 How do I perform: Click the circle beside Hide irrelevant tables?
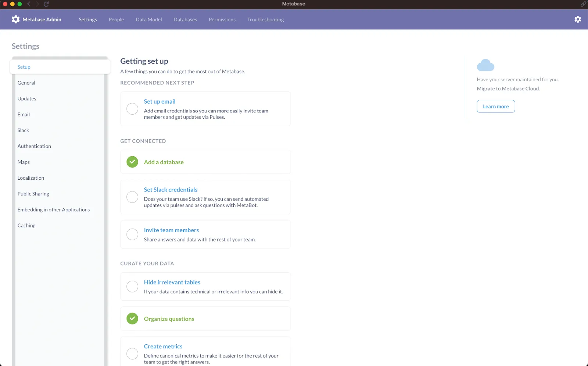132,286
